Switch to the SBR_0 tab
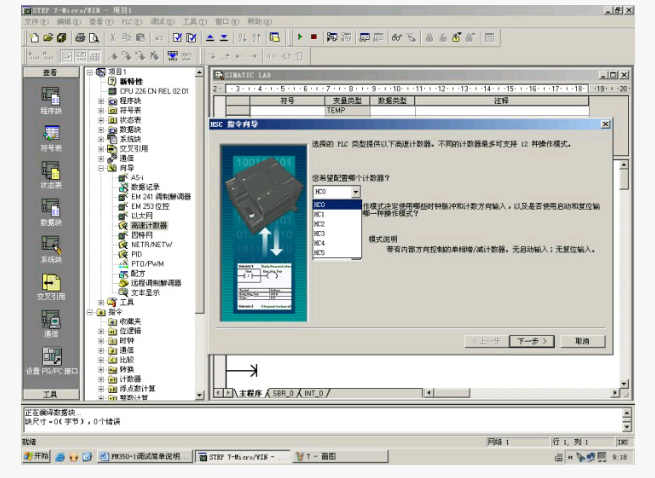The height and width of the screenshot is (478, 655). 282,393
